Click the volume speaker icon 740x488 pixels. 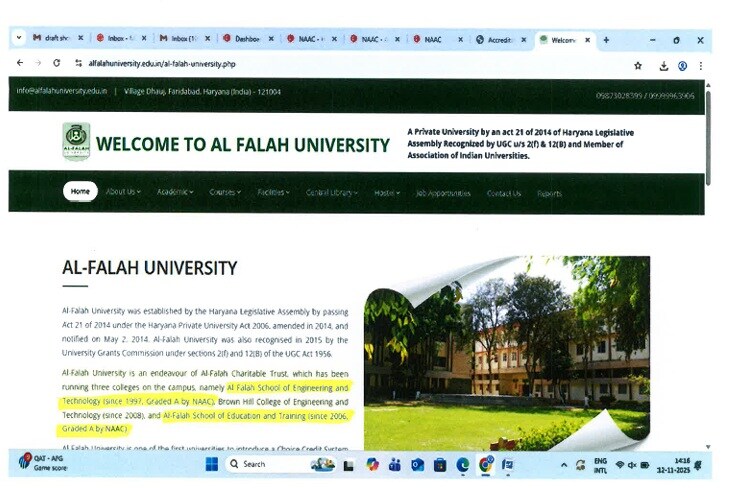tap(632, 465)
